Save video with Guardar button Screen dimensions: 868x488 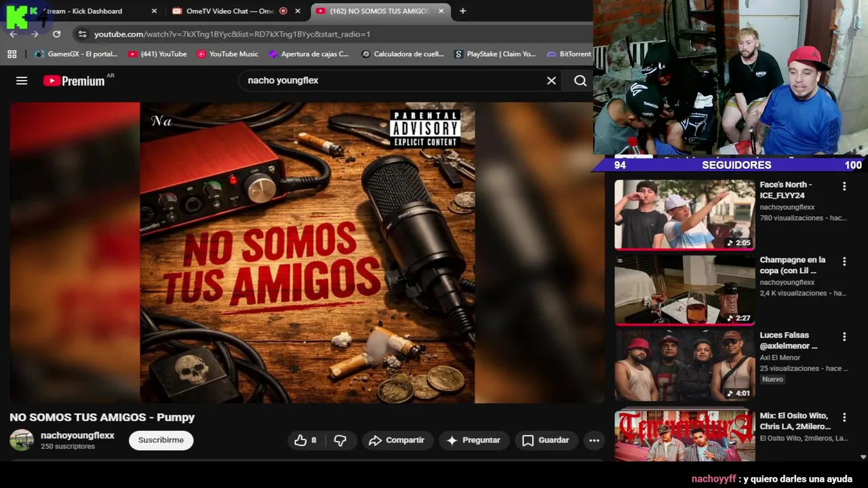click(546, 441)
